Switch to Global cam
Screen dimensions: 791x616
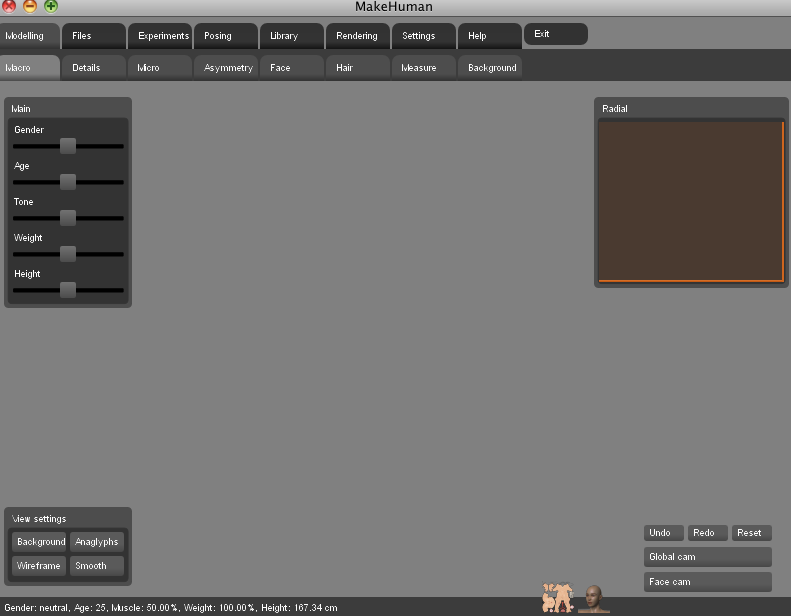click(x=708, y=557)
